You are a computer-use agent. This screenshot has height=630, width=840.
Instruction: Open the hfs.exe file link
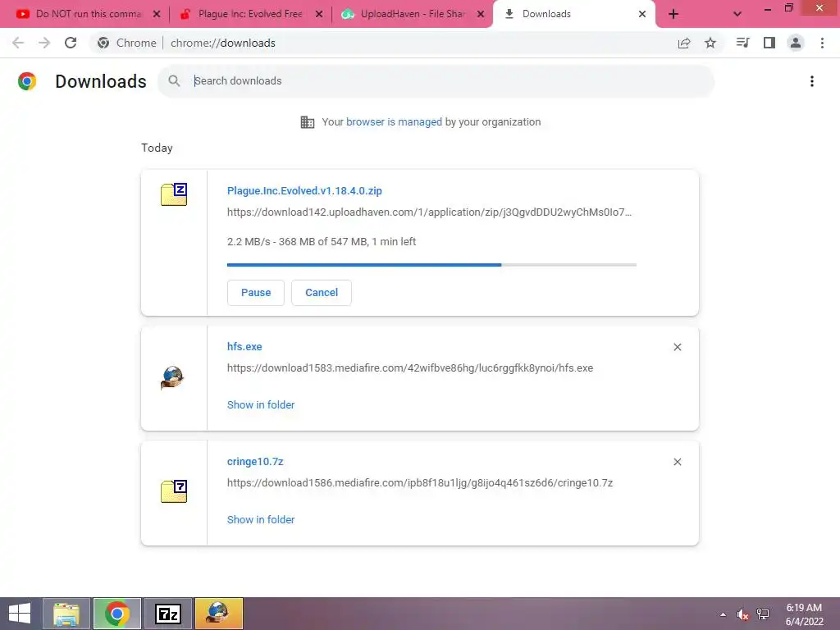[244, 347]
